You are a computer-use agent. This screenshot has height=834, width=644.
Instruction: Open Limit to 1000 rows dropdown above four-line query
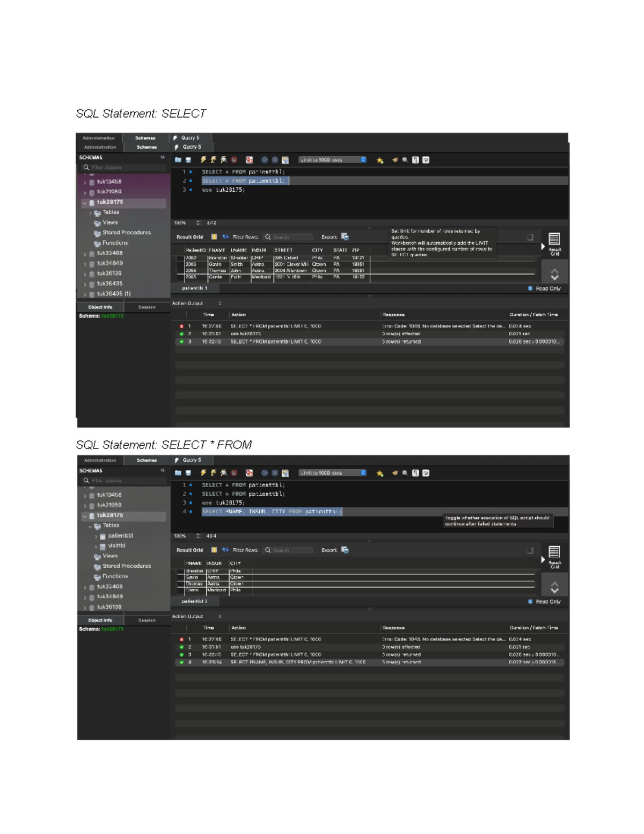333,473
